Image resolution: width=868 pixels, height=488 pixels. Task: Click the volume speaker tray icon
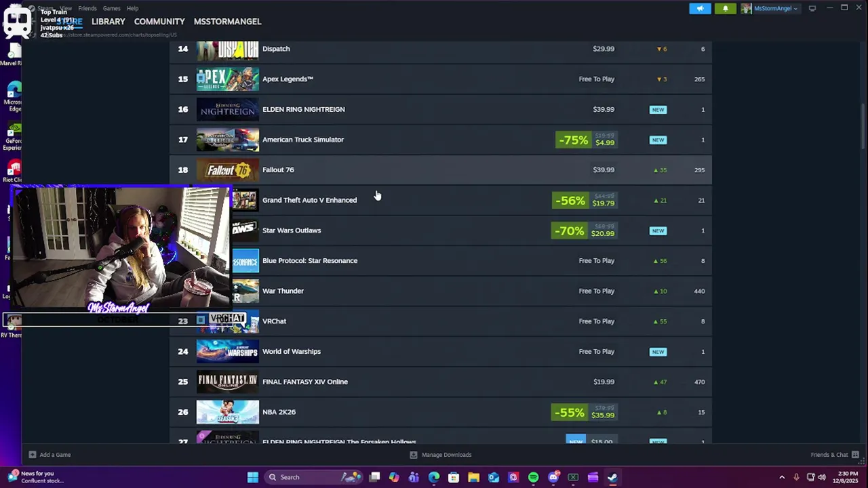(822, 477)
